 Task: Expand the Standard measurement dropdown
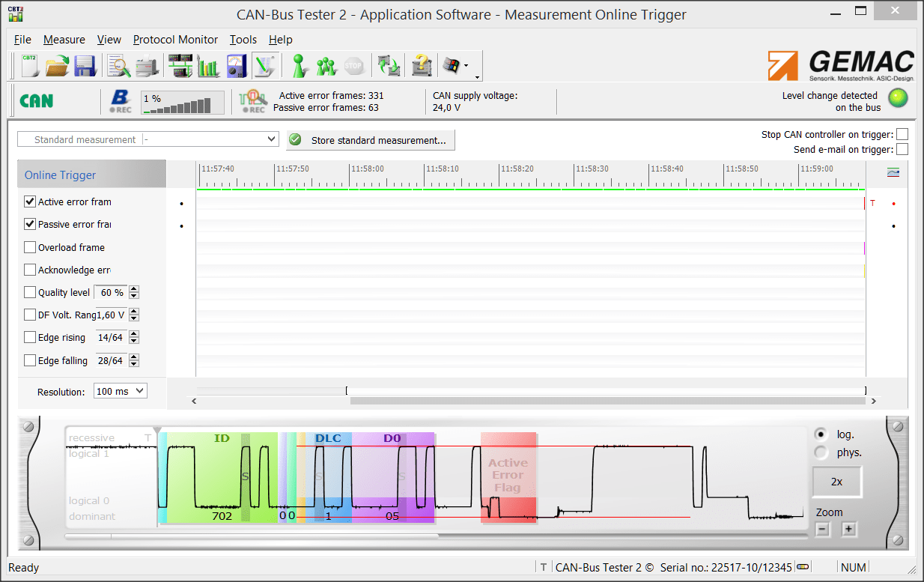[272, 139]
